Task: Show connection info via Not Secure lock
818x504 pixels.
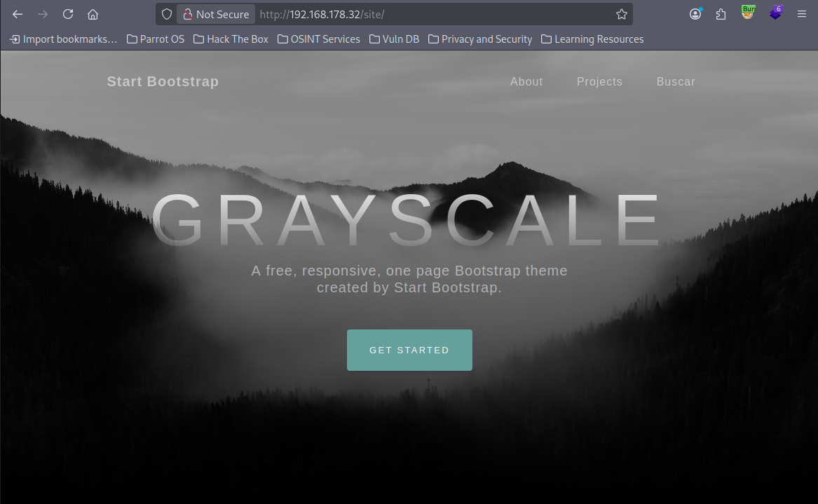Action: pos(216,14)
